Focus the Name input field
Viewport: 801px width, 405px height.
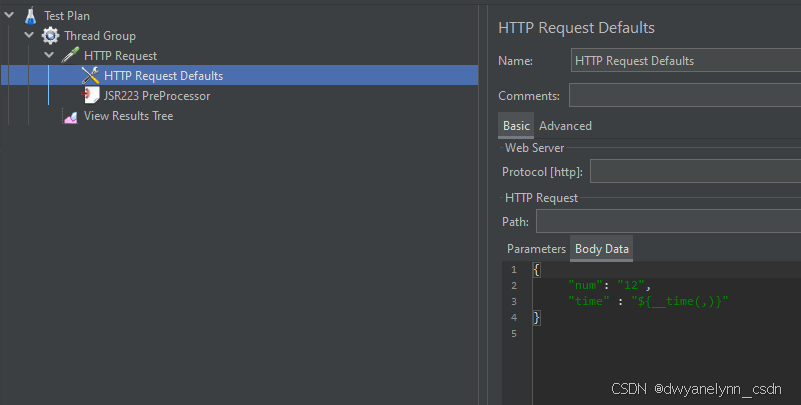686,61
